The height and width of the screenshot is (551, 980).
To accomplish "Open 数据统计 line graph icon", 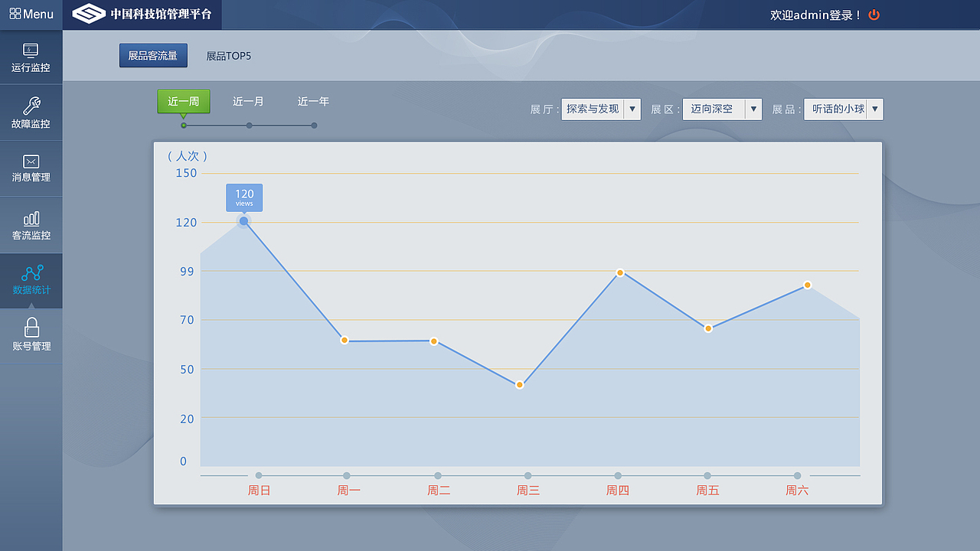I will 32,273.
